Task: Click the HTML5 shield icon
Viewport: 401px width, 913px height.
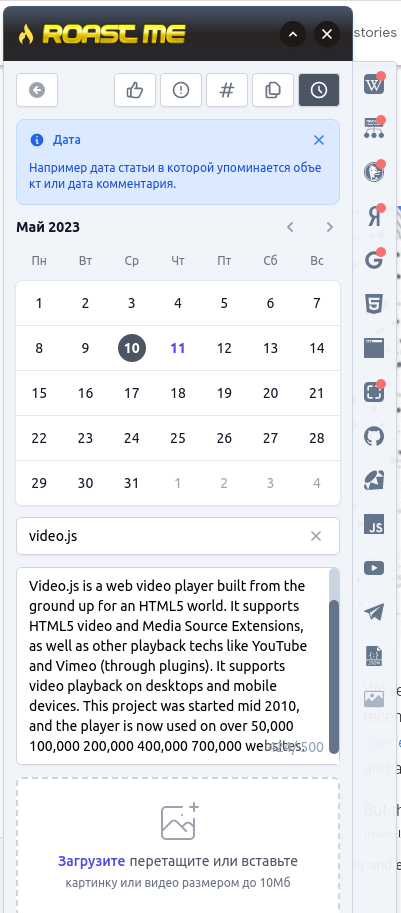Action: coord(374,305)
